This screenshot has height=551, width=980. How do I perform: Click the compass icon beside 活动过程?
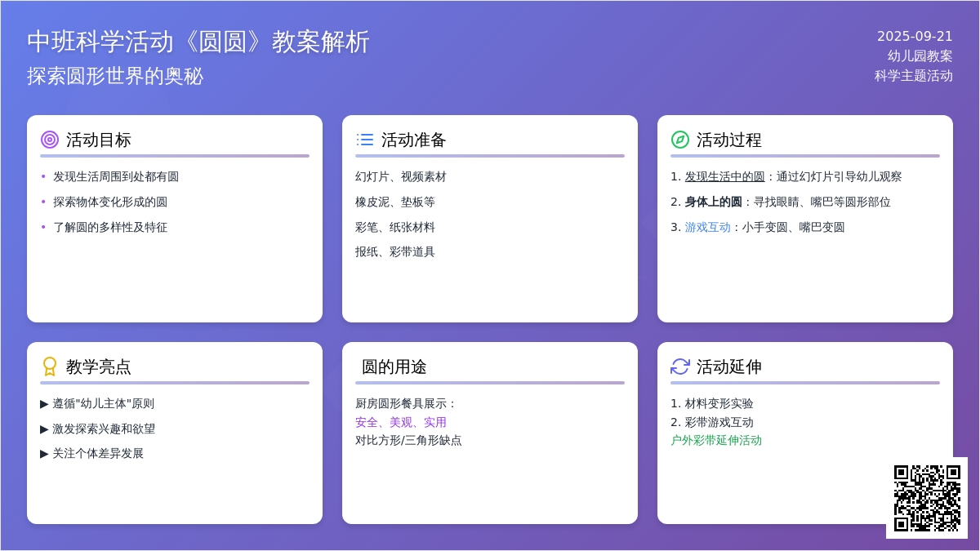[680, 140]
